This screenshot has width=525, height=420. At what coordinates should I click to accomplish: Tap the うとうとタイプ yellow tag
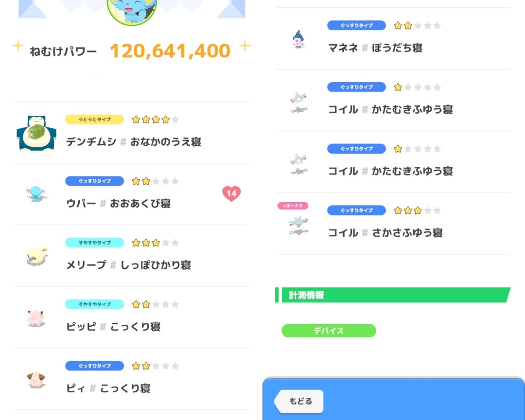coord(94,120)
